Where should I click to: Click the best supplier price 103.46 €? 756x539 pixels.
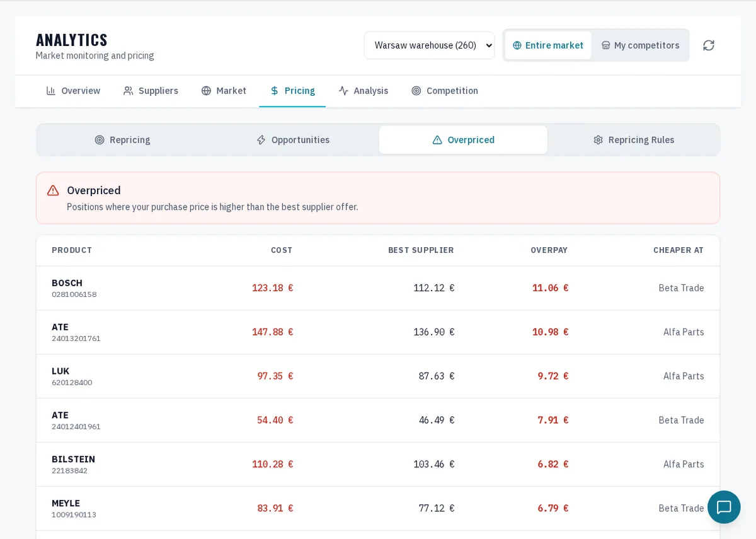(434, 465)
